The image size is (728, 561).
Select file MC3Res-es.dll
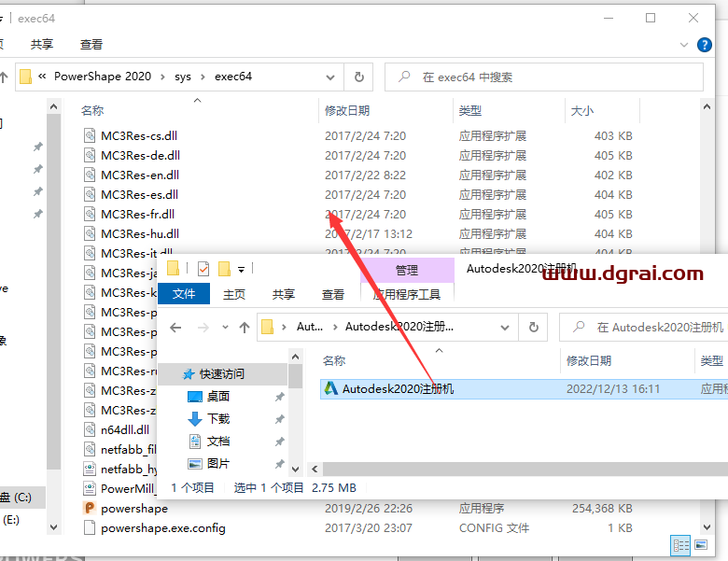coord(139,194)
